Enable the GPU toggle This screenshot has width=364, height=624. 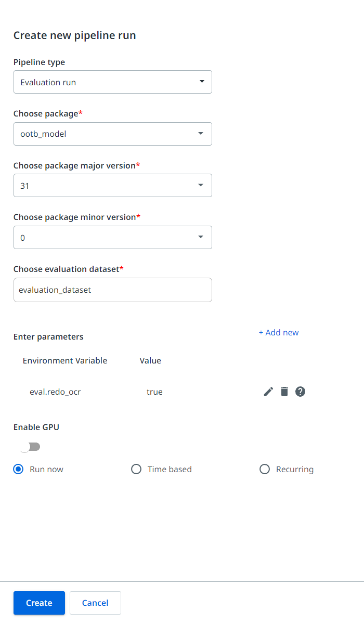click(x=30, y=447)
